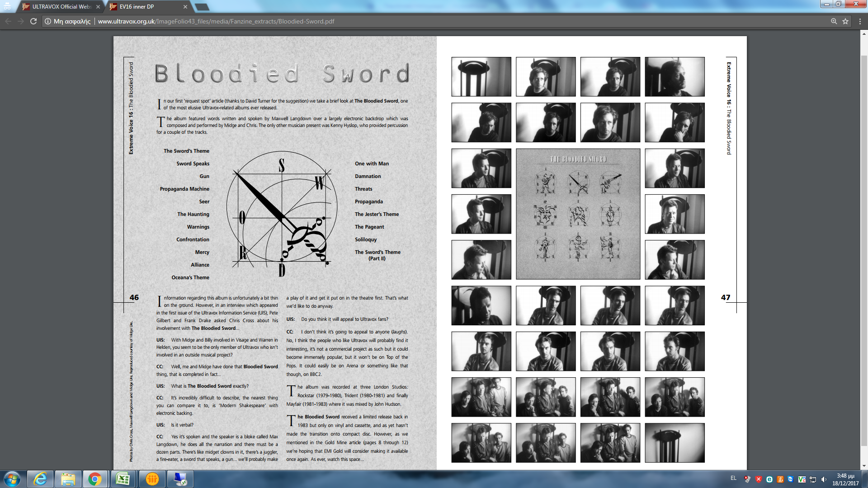Open a new browser tab
The width and height of the screenshot is (868, 488).
tap(202, 7)
